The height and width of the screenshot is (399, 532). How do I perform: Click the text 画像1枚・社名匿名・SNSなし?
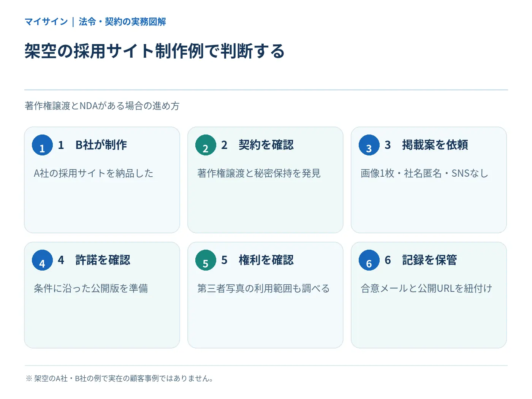[424, 173]
